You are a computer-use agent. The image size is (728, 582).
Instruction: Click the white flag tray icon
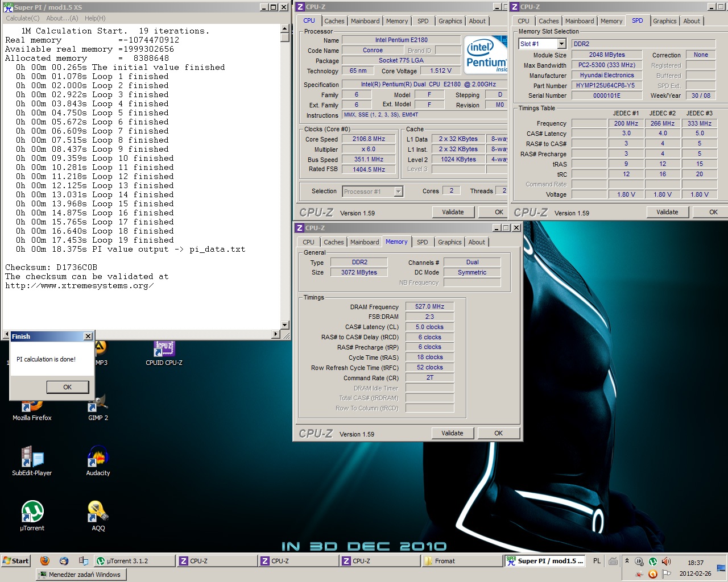666,574
